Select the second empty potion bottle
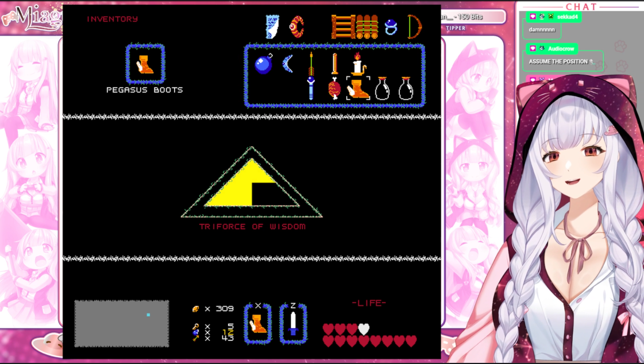Viewport: 644px width, 364px height. click(406, 88)
